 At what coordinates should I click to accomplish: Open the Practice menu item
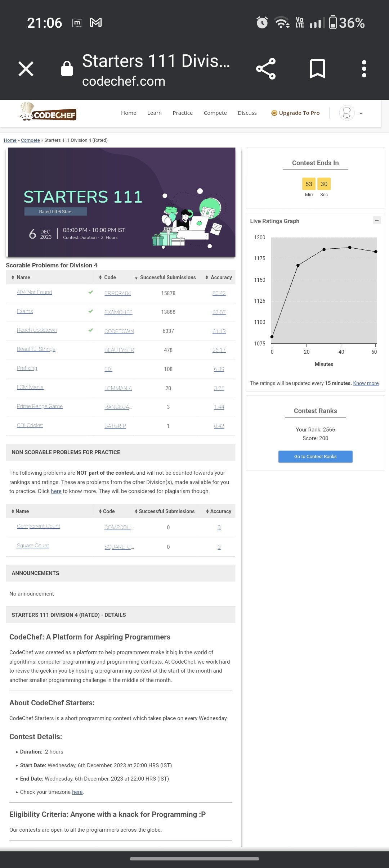183,113
